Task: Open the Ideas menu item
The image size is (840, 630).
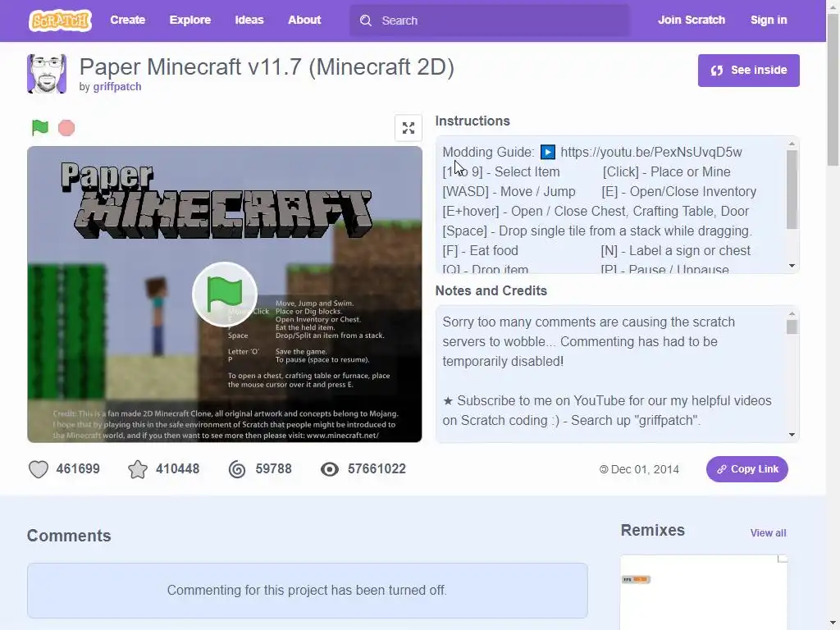Action: (249, 21)
